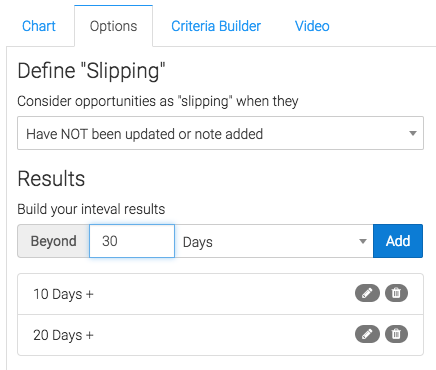Image resolution: width=436 pixels, height=370 pixels.
Task: Click the Define "Slipping" heading
Action: coord(91,71)
